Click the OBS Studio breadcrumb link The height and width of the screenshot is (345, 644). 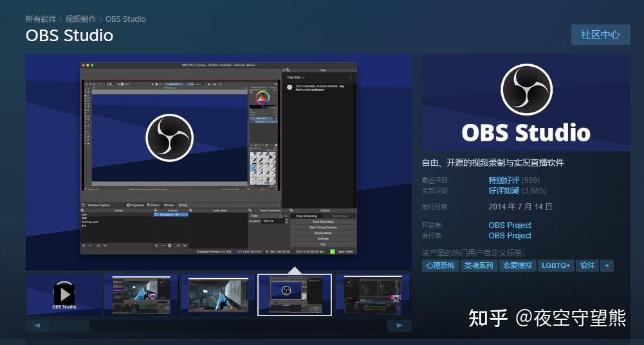pyautogui.click(x=125, y=19)
